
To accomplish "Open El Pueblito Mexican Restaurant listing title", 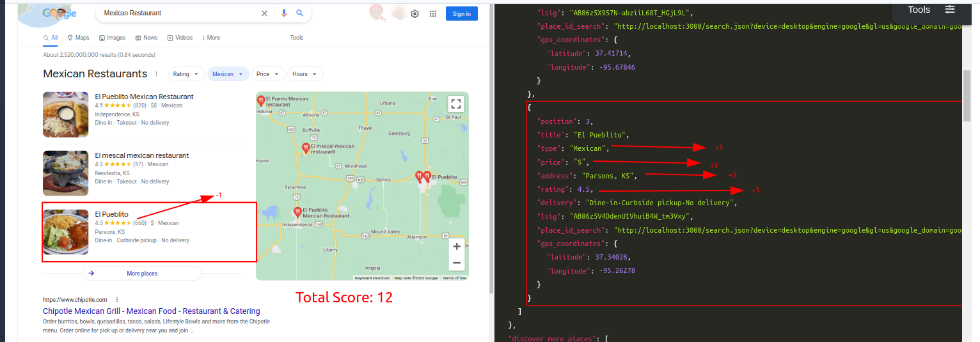I will pos(144,97).
